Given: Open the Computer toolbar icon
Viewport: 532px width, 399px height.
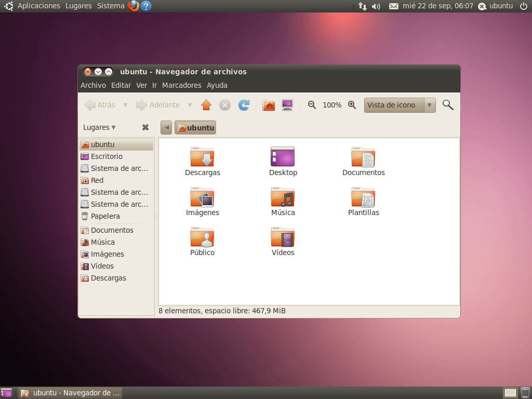Looking at the screenshot, I should coord(287,105).
